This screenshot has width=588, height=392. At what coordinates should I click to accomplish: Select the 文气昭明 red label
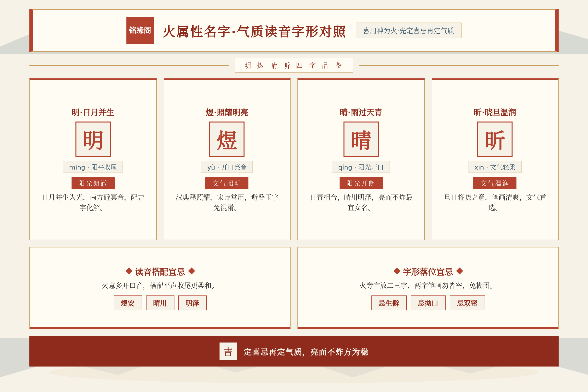(227, 183)
